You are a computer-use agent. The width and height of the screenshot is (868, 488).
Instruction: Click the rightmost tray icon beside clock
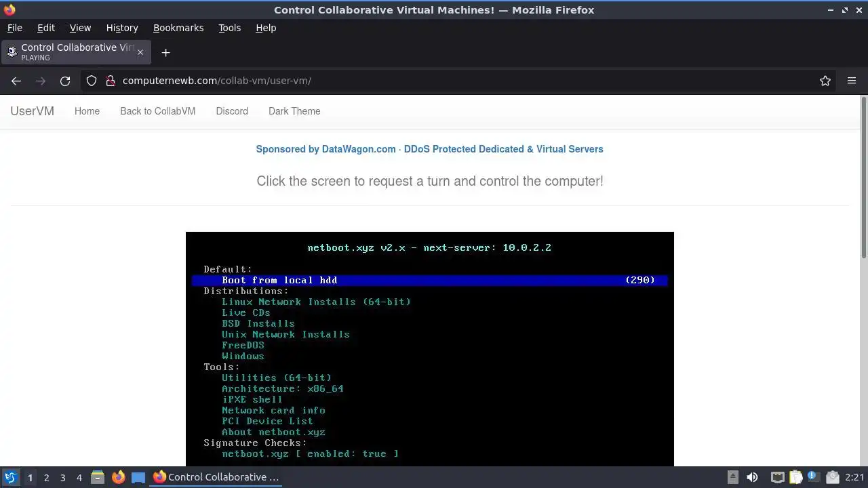833,477
